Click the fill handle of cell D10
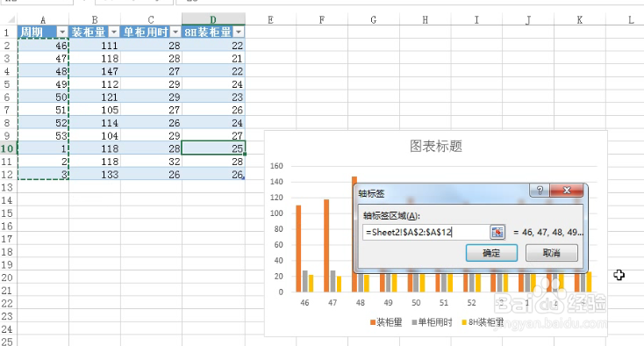Viewport: 644px width, 346px height. tap(245, 154)
